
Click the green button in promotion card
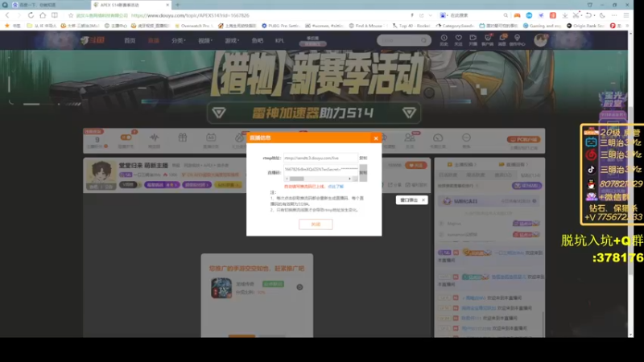point(273,284)
